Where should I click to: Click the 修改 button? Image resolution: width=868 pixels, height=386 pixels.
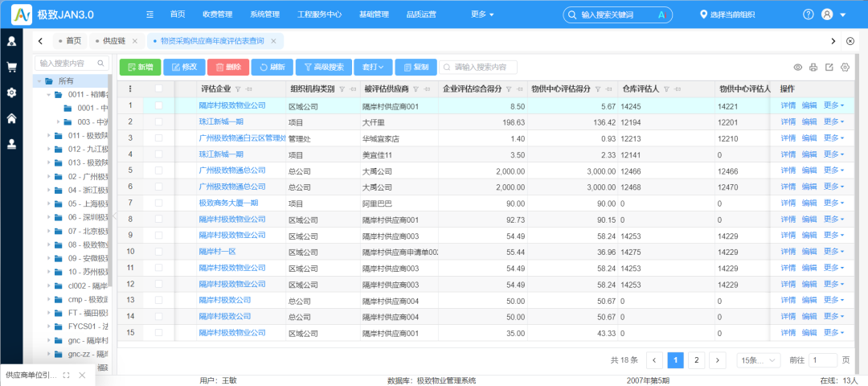pos(184,68)
